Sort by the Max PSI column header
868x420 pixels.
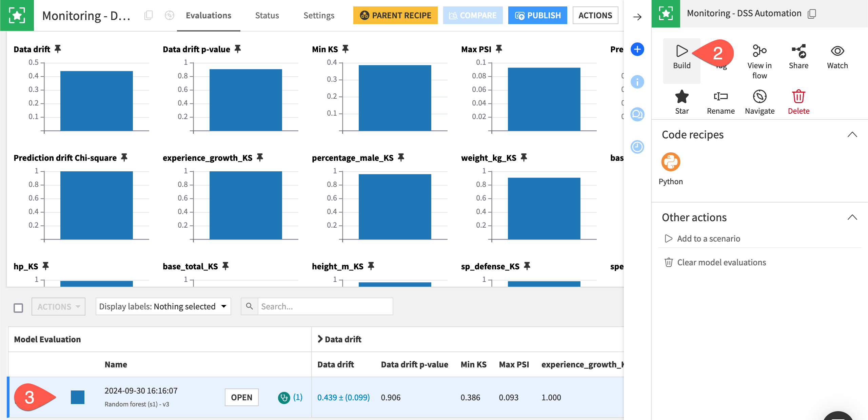click(514, 364)
